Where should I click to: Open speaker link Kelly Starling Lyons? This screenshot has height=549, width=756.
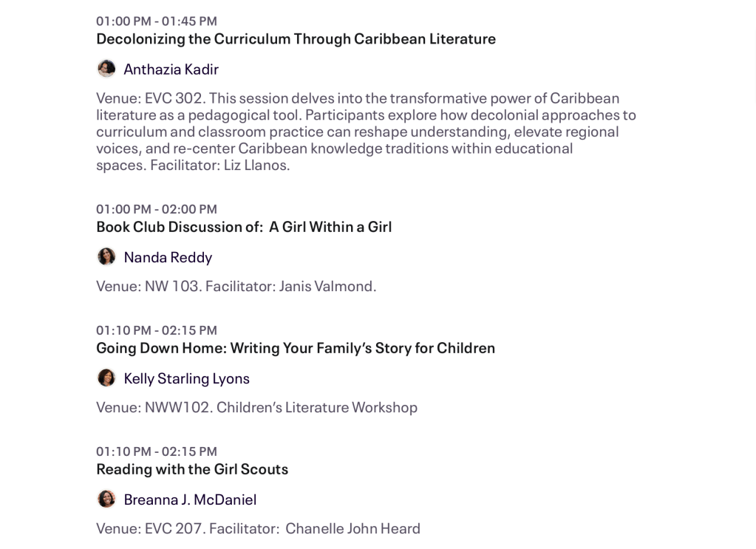click(x=186, y=378)
